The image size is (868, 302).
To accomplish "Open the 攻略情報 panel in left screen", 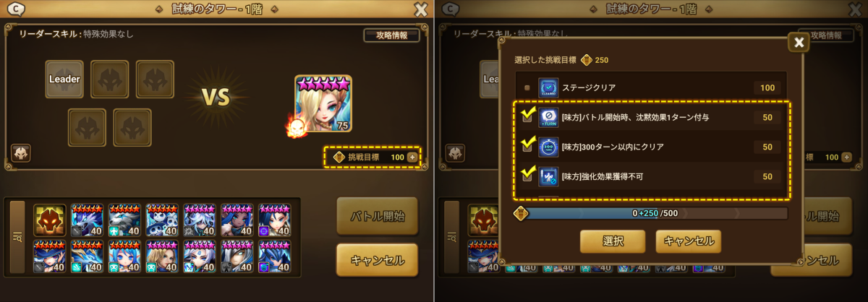I will point(391,35).
